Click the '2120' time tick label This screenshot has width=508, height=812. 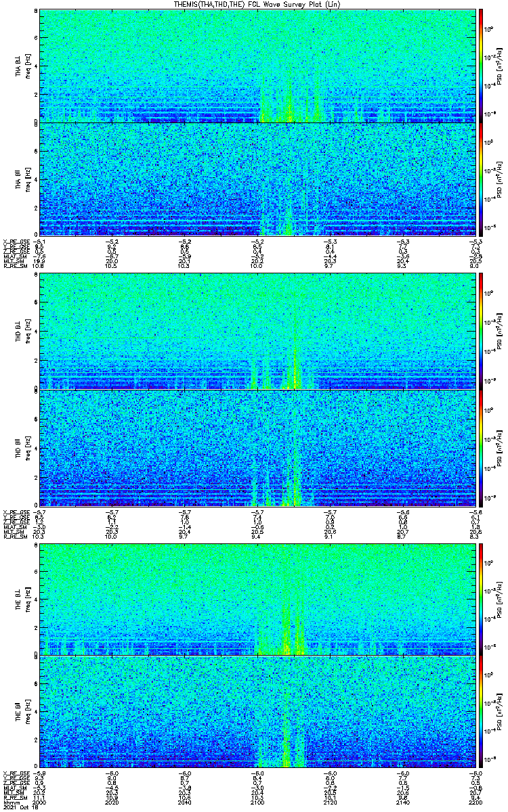(329, 803)
